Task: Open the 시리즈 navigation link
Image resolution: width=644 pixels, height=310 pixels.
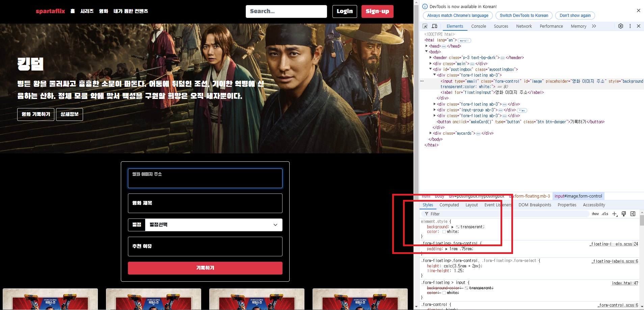Action: coord(87,11)
